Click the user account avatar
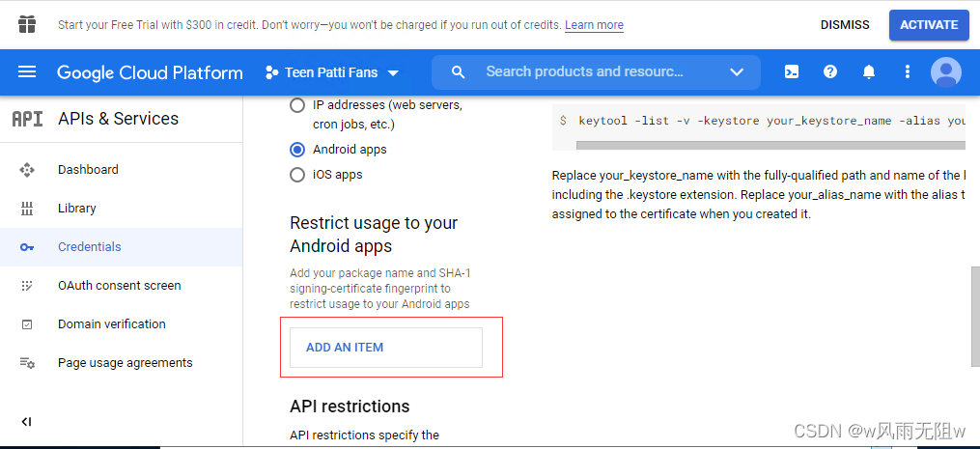The height and width of the screenshot is (449, 980). pos(946,72)
